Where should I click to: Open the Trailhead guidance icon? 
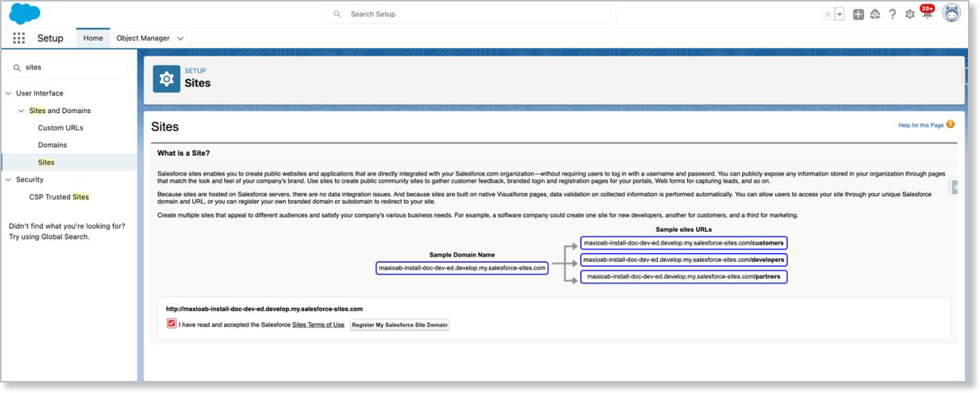[875, 14]
